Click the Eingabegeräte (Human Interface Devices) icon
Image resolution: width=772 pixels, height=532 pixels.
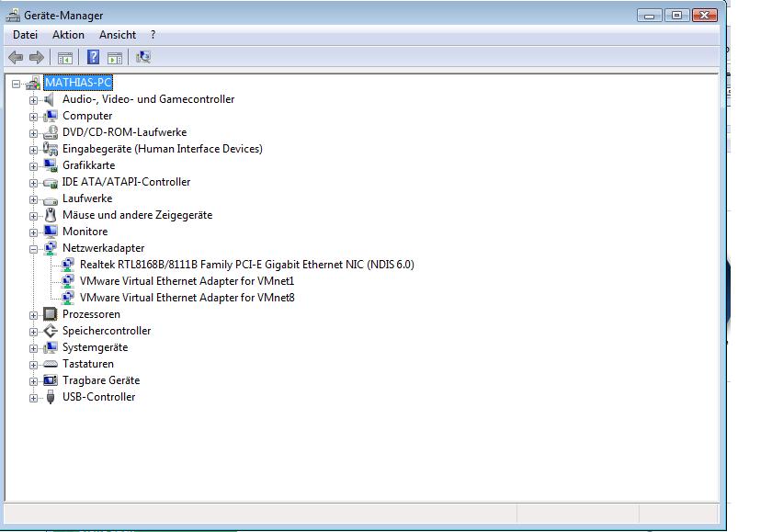(51, 149)
